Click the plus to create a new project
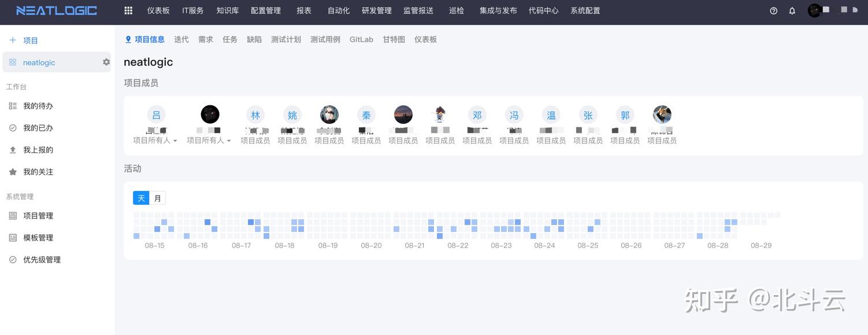This screenshot has height=335, width=868. [x=13, y=40]
